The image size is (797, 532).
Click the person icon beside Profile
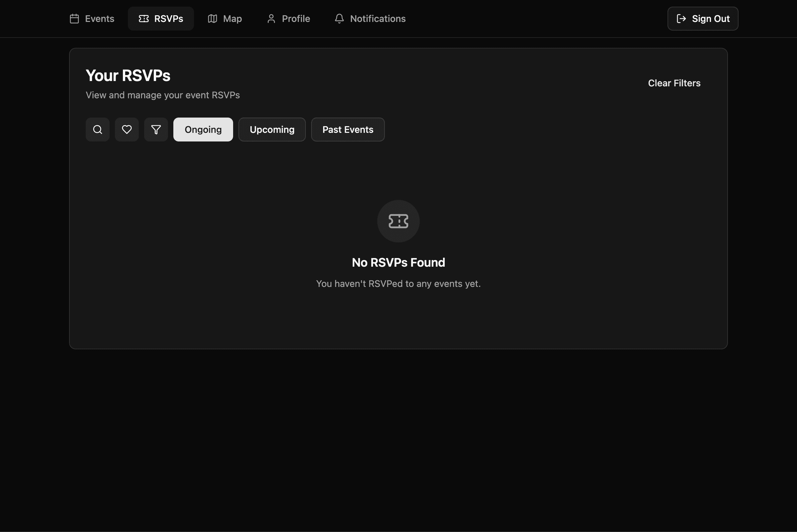tap(271, 19)
